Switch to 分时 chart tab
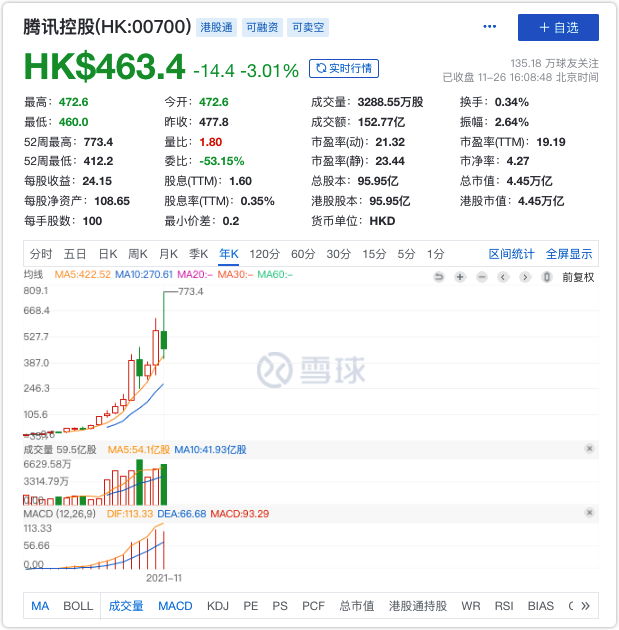The width and height of the screenshot is (619, 630). (41, 254)
